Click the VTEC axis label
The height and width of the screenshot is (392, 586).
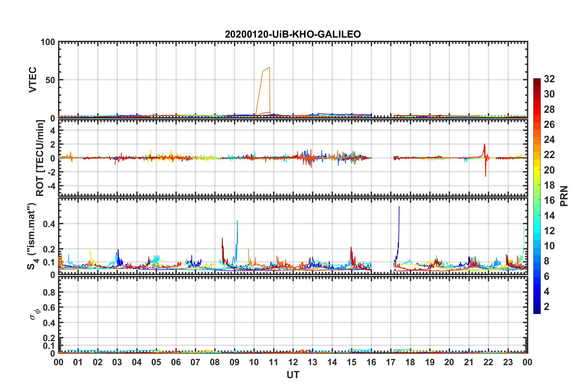pos(33,80)
